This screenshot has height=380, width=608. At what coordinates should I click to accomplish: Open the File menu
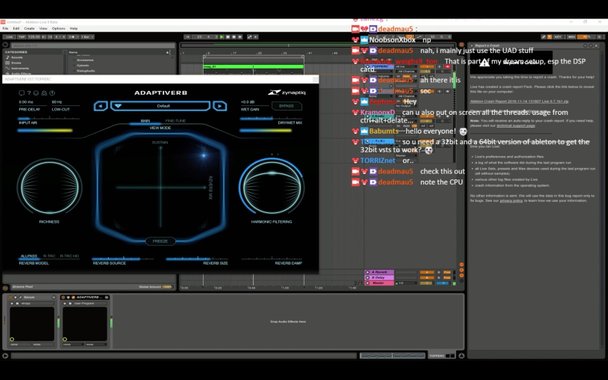point(5,28)
